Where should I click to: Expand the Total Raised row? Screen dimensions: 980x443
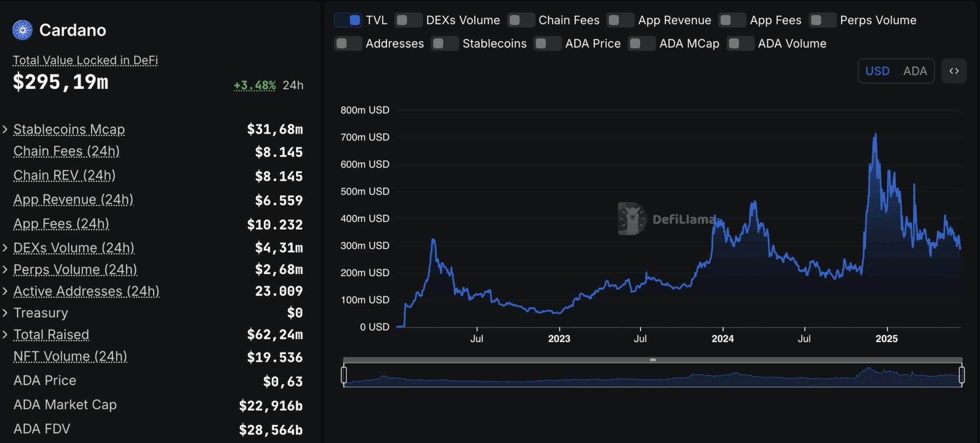click(x=5, y=334)
